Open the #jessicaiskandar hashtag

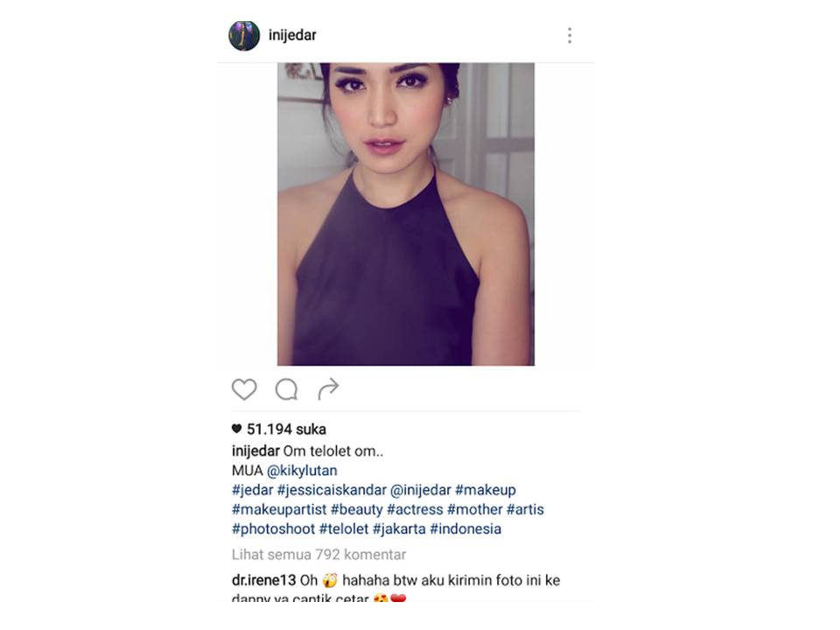[332, 490]
